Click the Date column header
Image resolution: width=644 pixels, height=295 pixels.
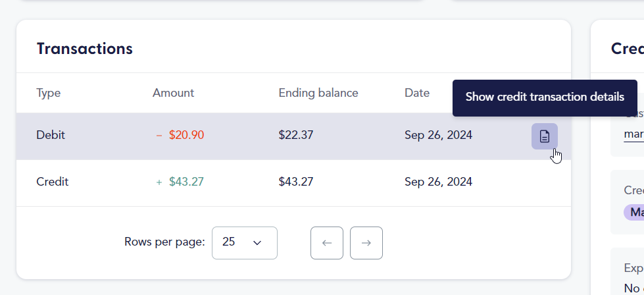pos(417,93)
